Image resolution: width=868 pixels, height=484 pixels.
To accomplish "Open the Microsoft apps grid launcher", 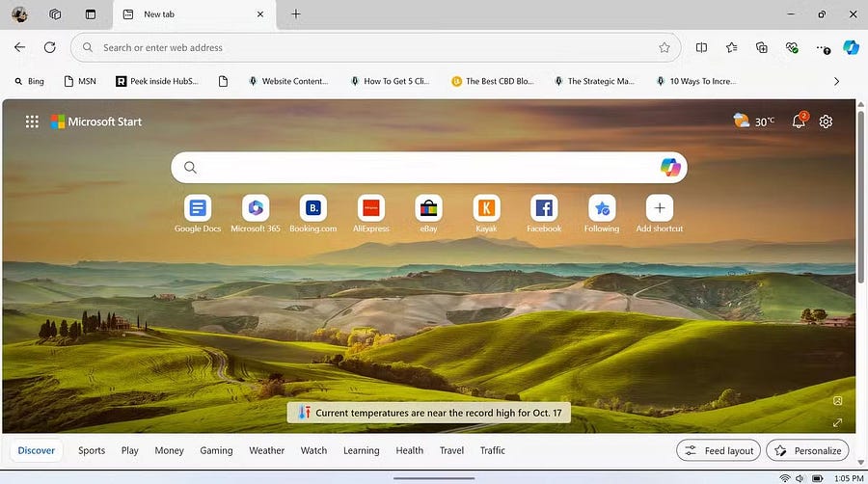I will 32,121.
